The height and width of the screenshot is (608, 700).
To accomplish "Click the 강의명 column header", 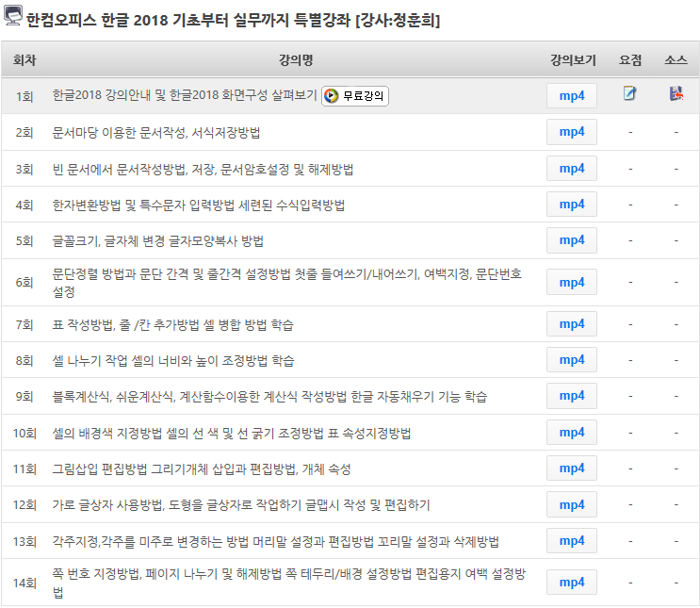I will tap(296, 60).
